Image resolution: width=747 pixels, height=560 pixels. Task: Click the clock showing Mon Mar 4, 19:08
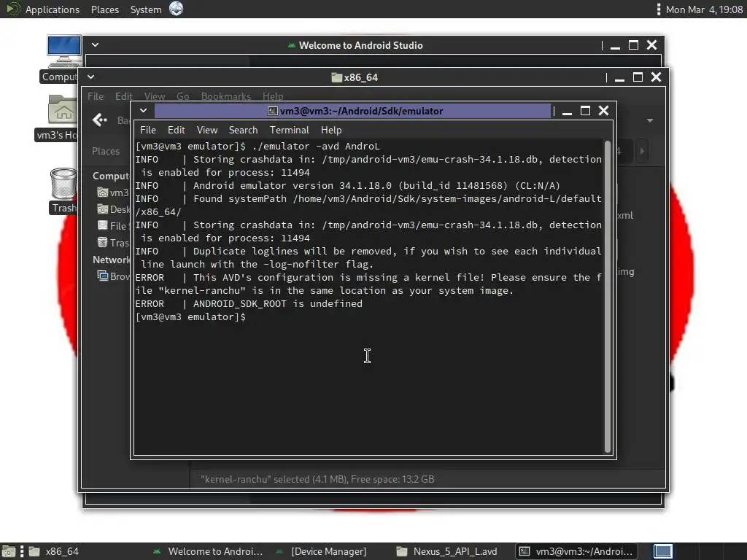[x=704, y=9]
